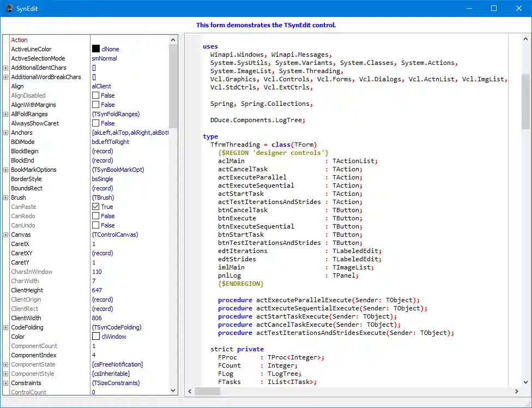The height and width of the screenshot is (408, 532).
Task: Expand the BookMarkOptions property
Action: tap(6, 170)
